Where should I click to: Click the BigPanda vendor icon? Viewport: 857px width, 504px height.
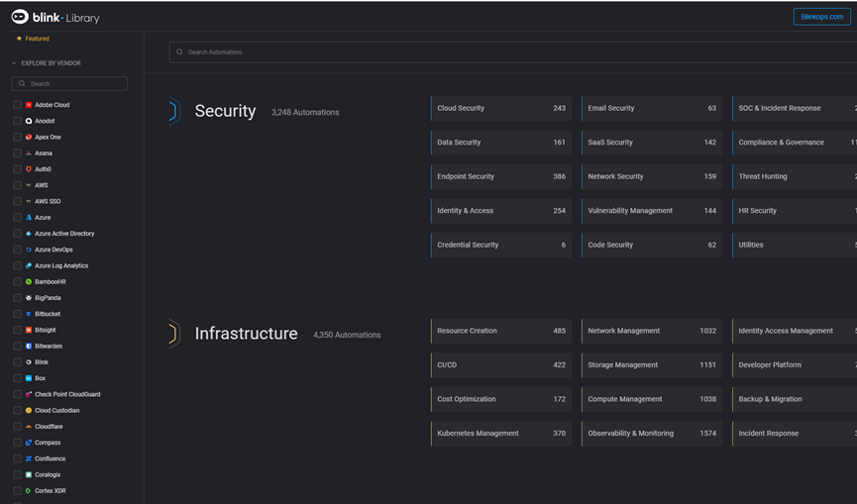tap(29, 298)
